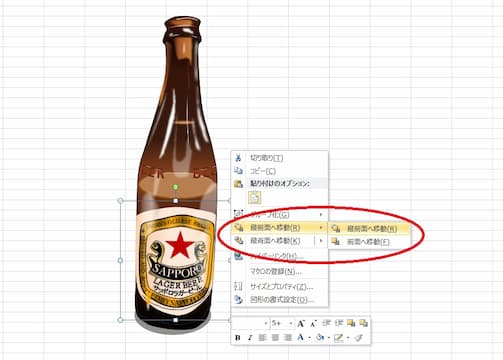Open the shape outline dropdown arrow

348,338
